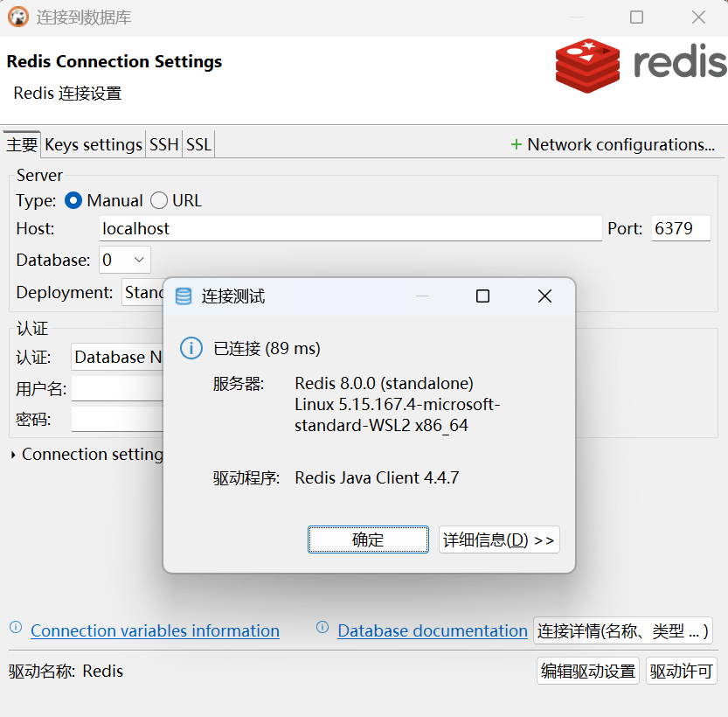Click the Redis logo
This screenshot has height=717, width=728.
pyautogui.click(x=587, y=65)
